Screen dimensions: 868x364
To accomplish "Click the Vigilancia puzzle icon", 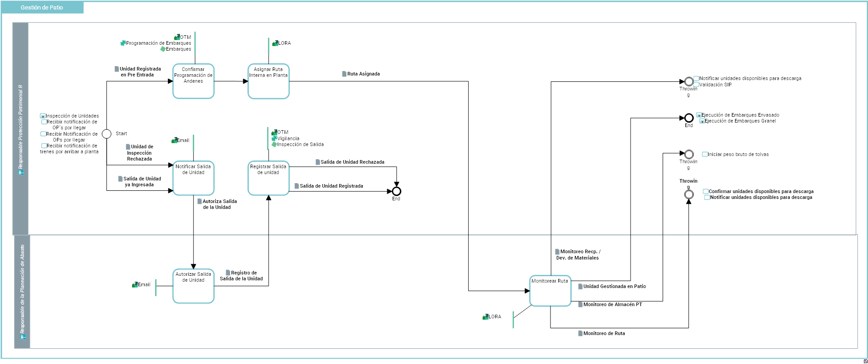I will tap(274, 138).
